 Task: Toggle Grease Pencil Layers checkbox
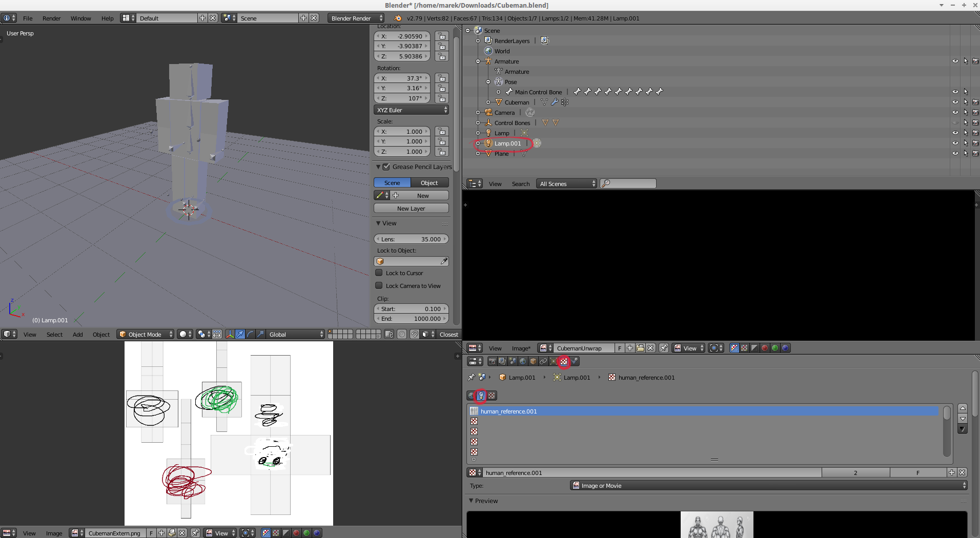[386, 167]
